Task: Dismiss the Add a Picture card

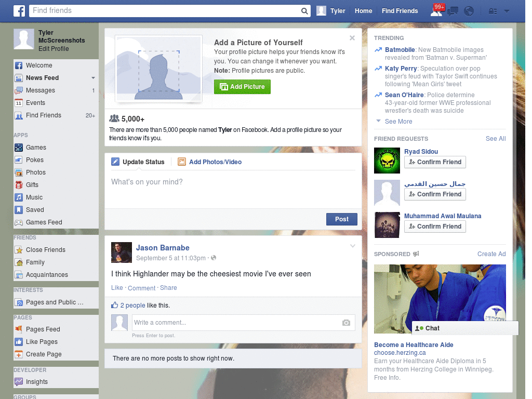Action: pos(352,38)
